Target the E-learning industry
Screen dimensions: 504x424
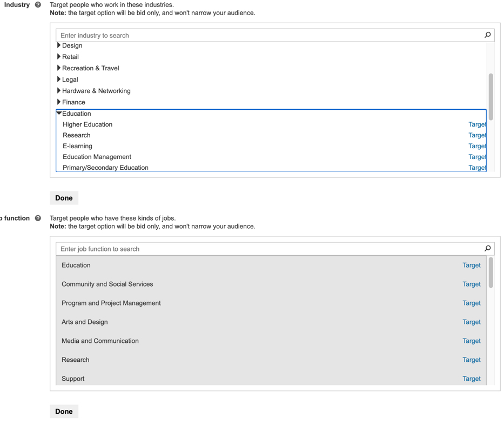click(477, 146)
